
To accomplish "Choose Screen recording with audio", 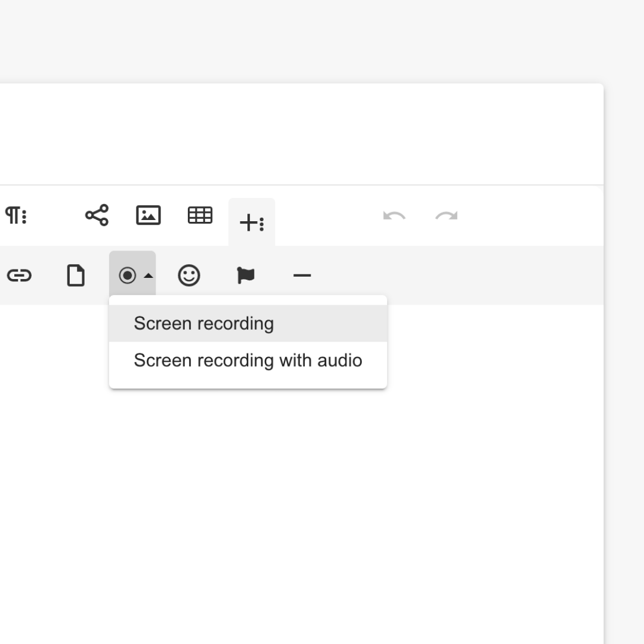I will tap(248, 360).
